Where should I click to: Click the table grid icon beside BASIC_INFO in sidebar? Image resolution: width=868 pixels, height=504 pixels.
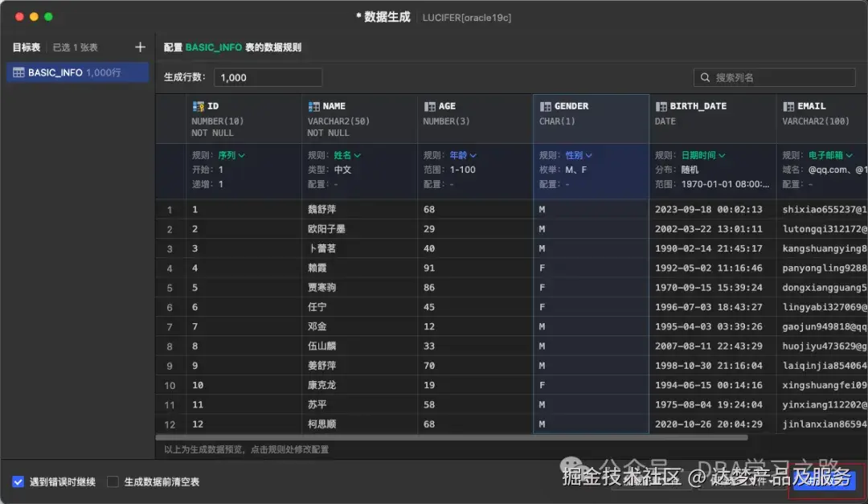(17, 72)
